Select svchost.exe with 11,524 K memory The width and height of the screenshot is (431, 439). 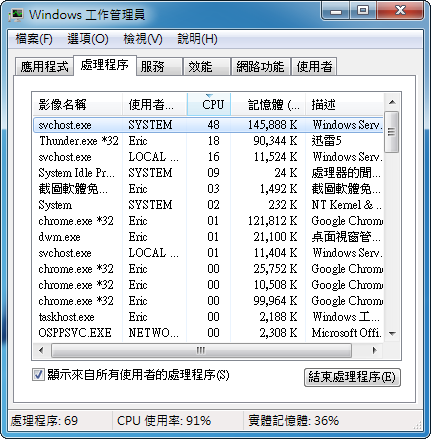tap(208, 157)
